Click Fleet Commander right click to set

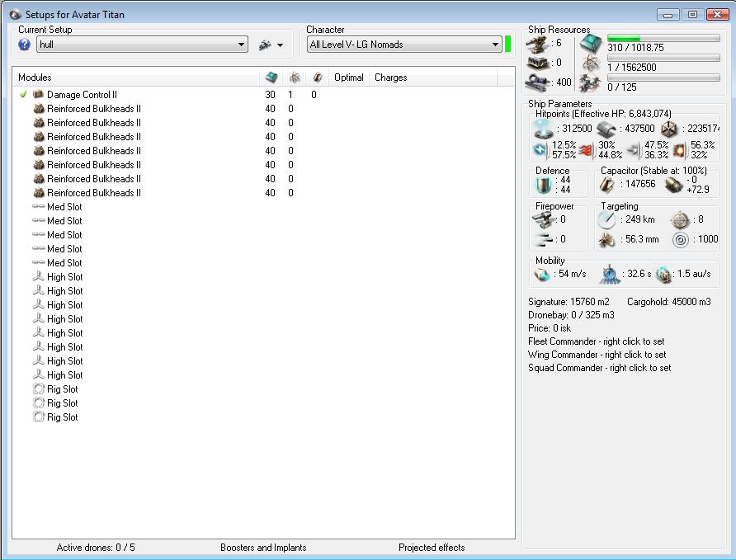(x=596, y=341)
